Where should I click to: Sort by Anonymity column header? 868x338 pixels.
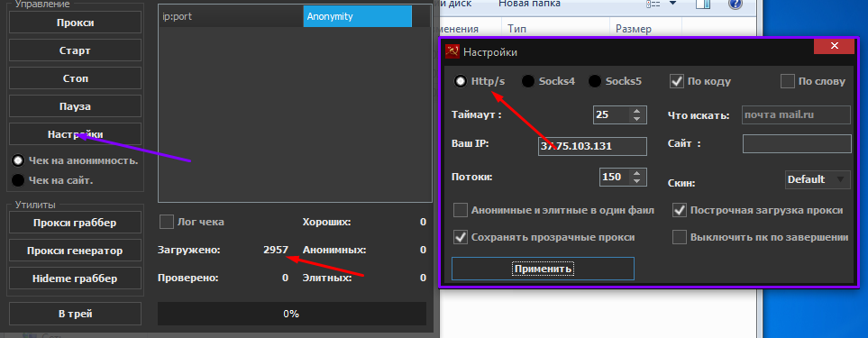click(x=357, y=16)
